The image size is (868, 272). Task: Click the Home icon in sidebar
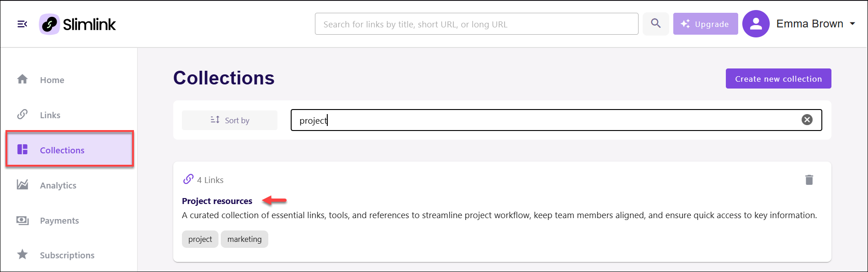click(x=22, y=79)
